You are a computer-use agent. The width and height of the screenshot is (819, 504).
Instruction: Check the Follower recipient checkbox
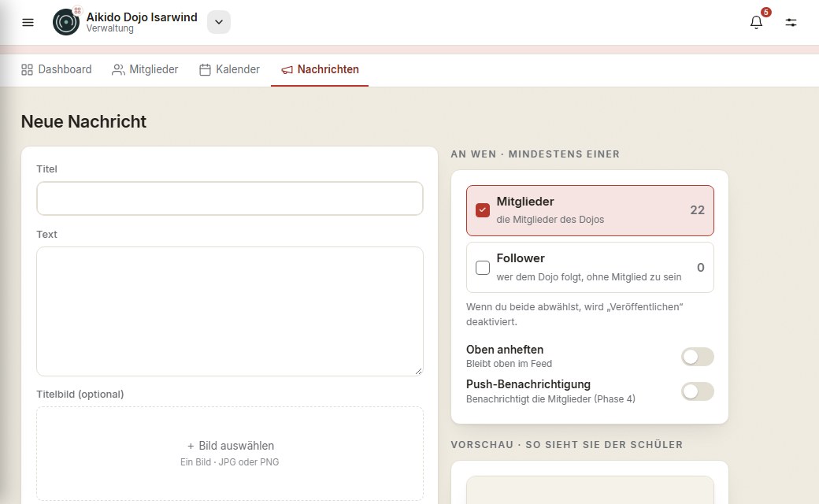pyautogui.click(x=483, y=268)
